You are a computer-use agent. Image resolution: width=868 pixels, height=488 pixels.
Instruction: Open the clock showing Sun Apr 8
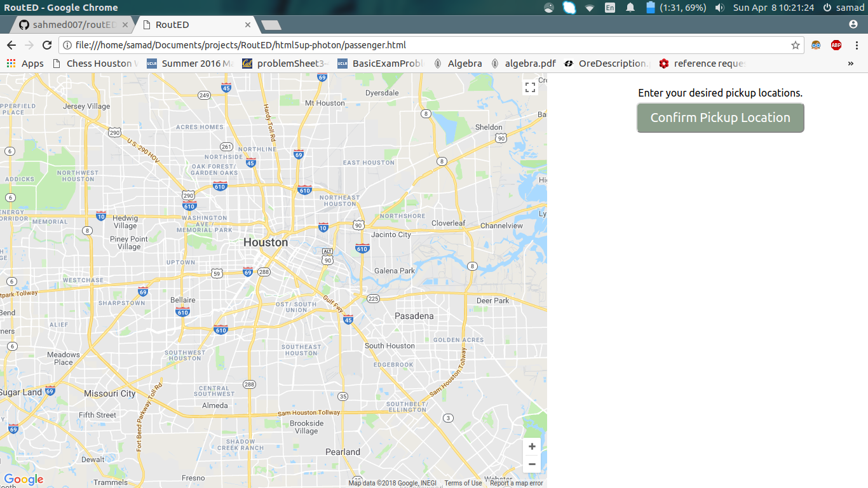pos(773,8)
